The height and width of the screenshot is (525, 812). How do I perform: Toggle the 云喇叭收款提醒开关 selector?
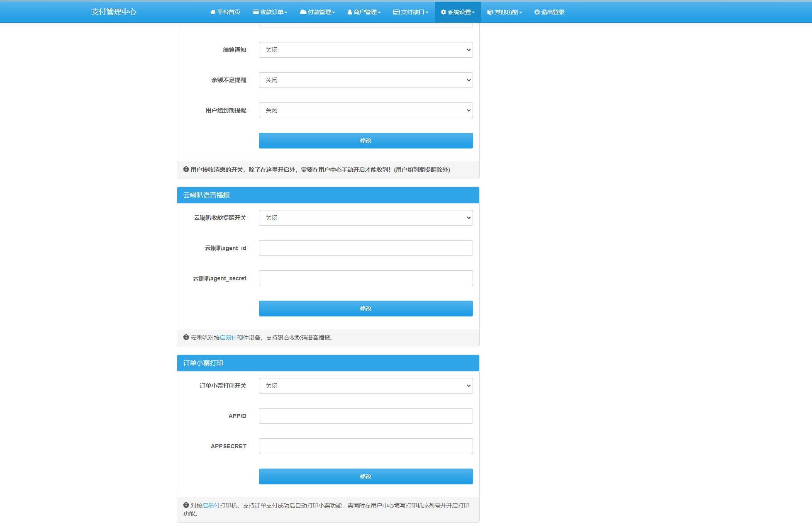pyautogui.click(x=366, y=218)
